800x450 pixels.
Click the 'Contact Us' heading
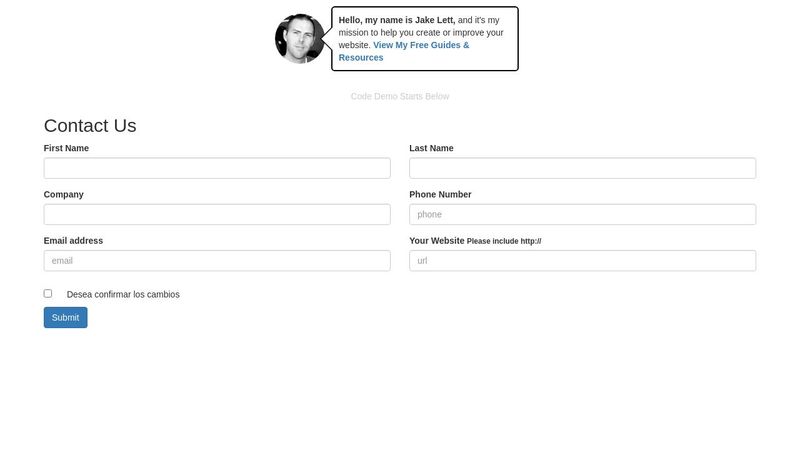click(x=90, y=126)
